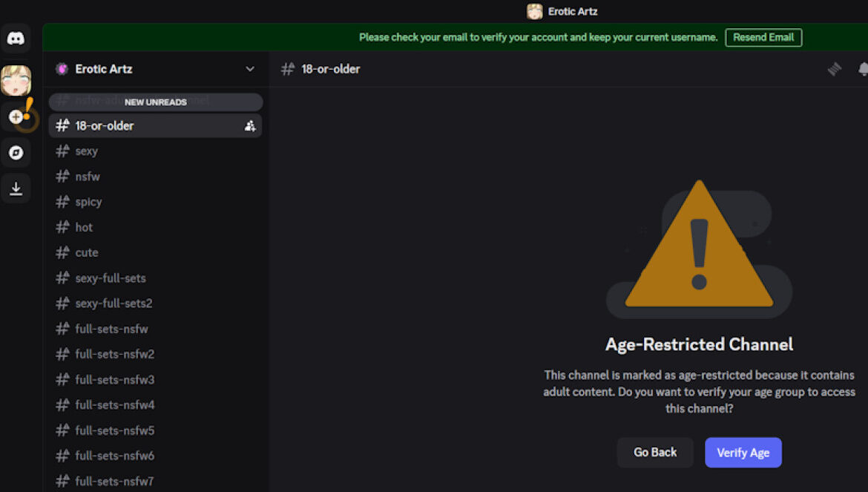Click the 18-or-older channel header title
The width and height of the screenshot is (868, 492).
click(x=330, y=69)
